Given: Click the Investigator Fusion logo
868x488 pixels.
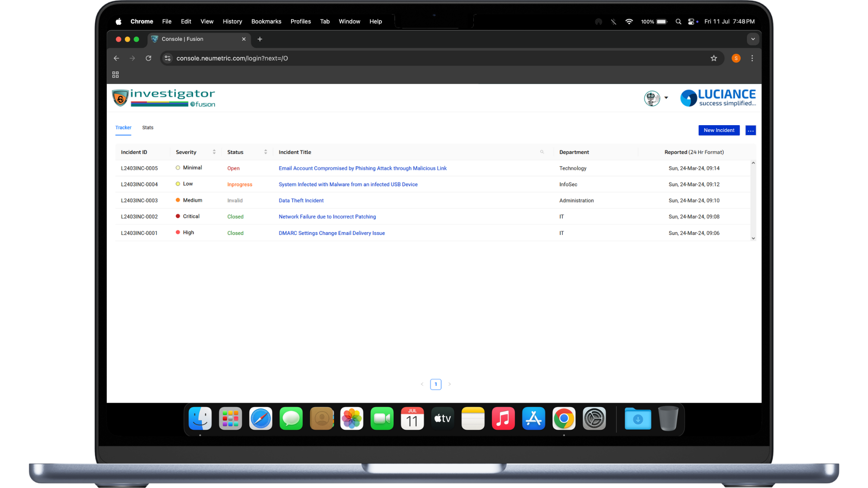Looking at the screenshot, I should (164, 98).
